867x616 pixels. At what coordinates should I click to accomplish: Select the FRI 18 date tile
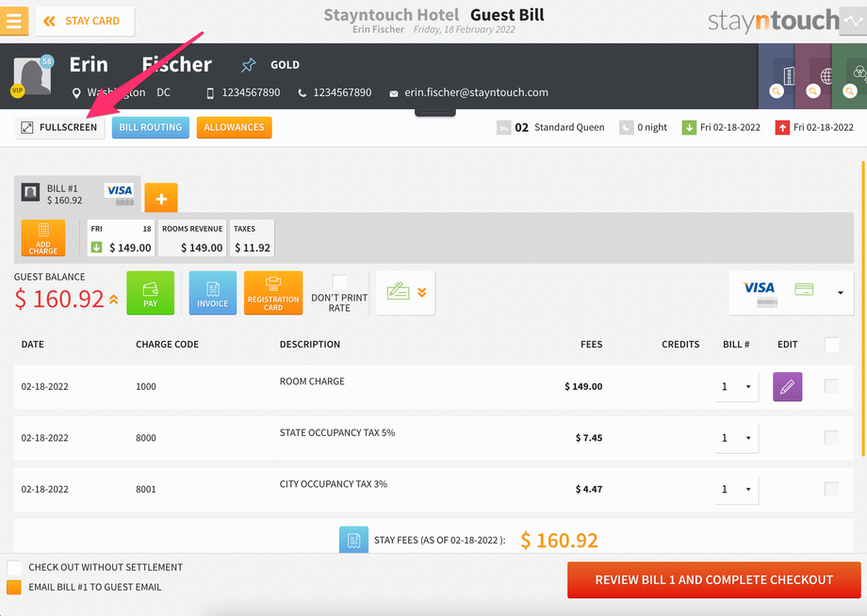pyautogui.click(x=121, y=238)
